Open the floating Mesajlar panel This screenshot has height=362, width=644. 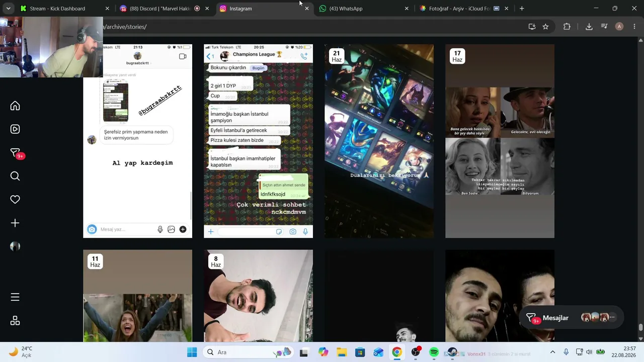(571, 318)
